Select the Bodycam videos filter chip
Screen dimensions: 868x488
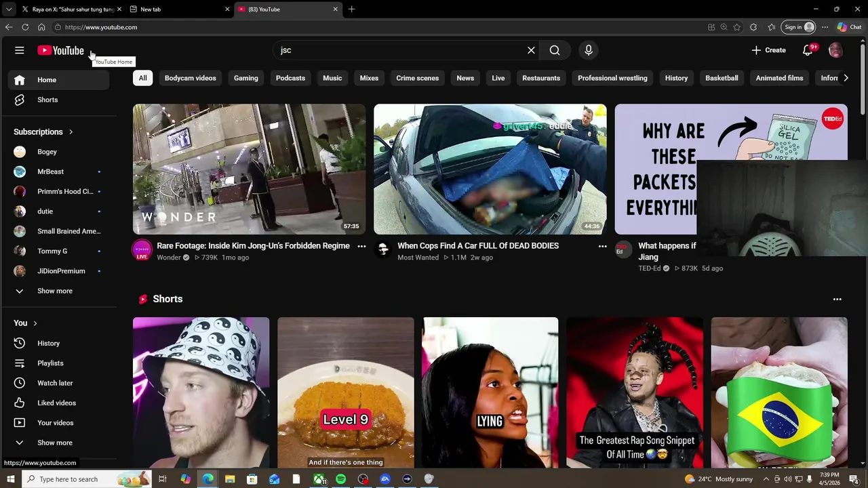click(190, 78)
